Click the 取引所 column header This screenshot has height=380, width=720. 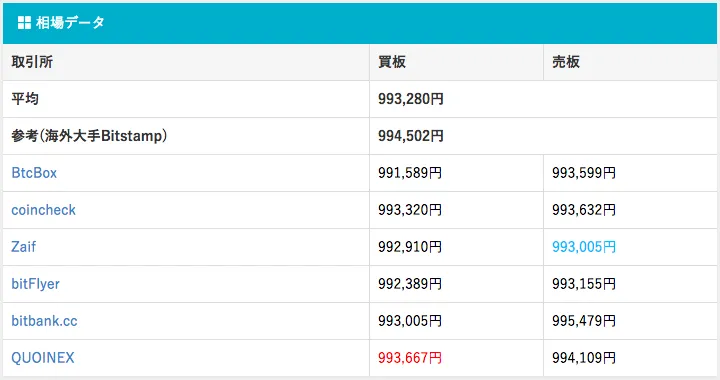pos(32,62)
